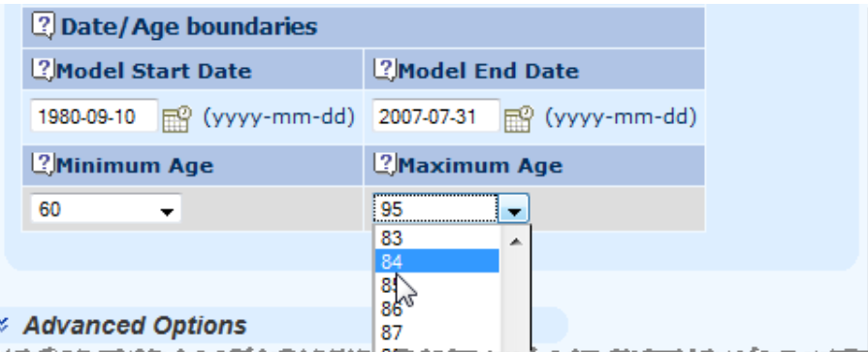
Task: Open calendar picker for Model End Date
Action: 519,119
